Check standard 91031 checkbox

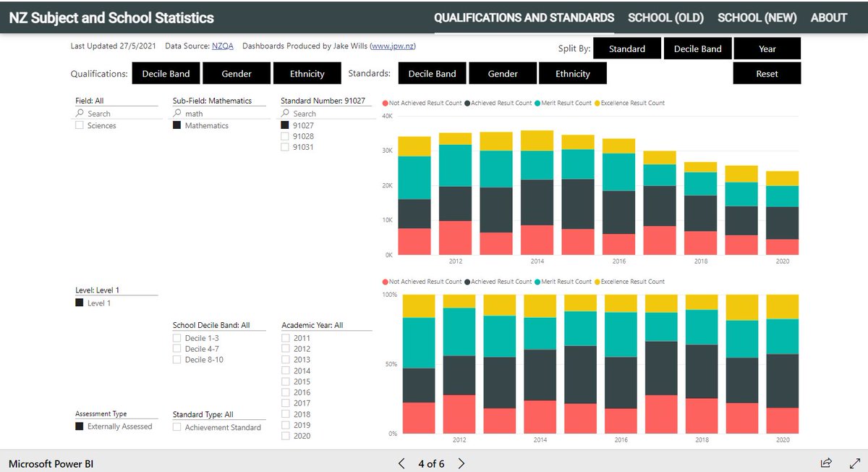[x=286, y=147]
